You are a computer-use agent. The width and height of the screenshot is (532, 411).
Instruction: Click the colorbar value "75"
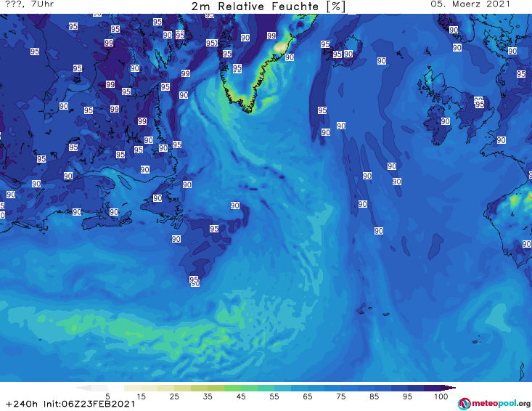tap(340, 396)
